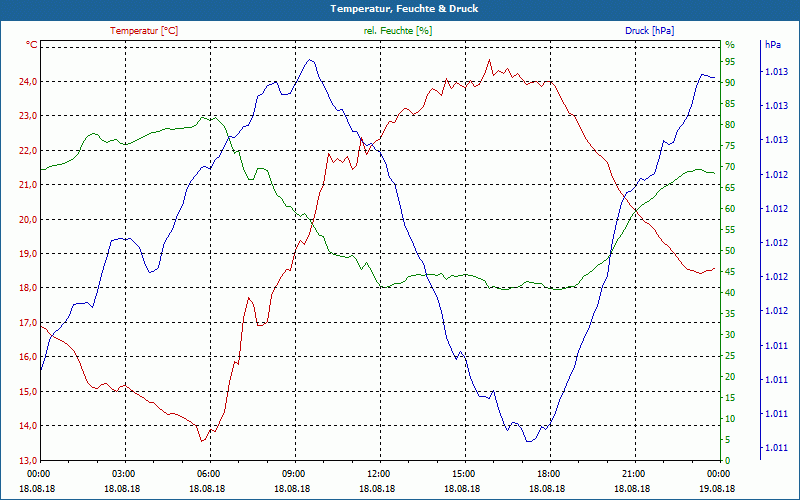Click the "20,0" temperature axis tick
800x500 pixels.
click(28, 219)
